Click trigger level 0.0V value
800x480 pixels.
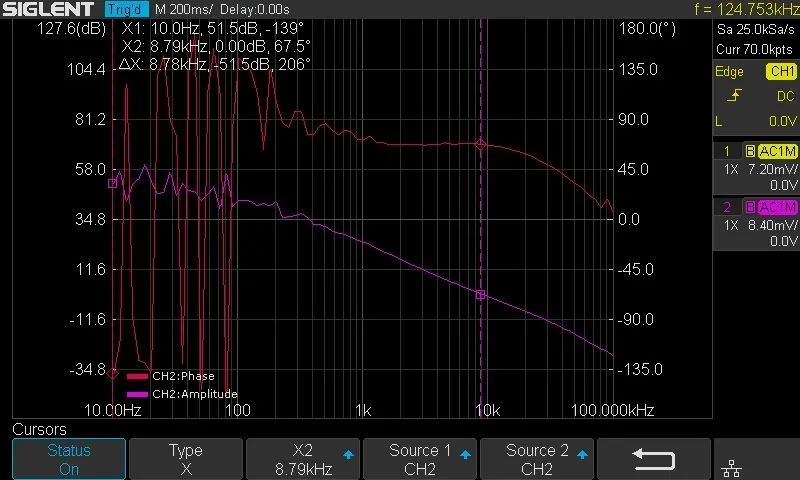click(x=782, y=121)
